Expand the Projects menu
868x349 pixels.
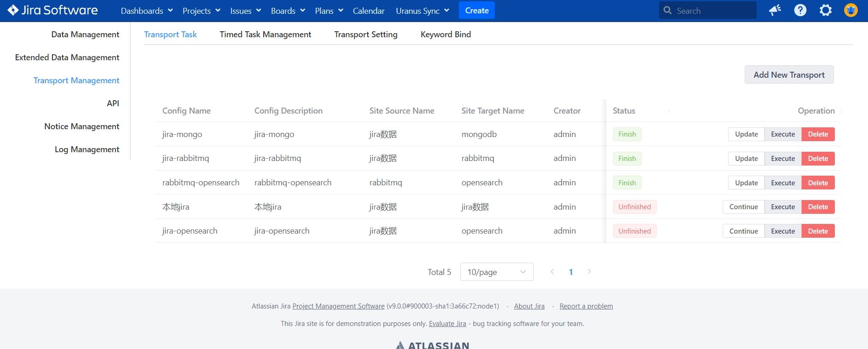(x=201, y=11)
